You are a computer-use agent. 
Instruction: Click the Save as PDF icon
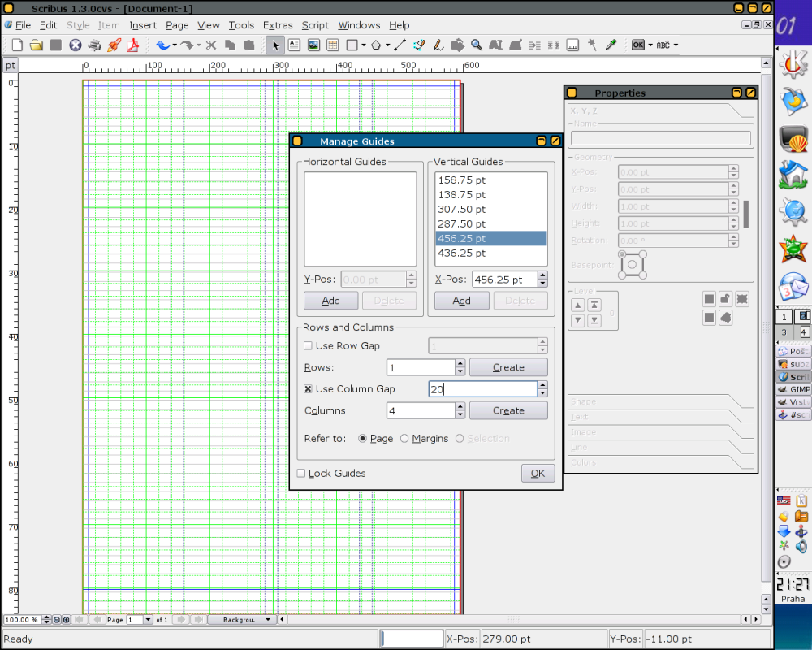(134, 45)
